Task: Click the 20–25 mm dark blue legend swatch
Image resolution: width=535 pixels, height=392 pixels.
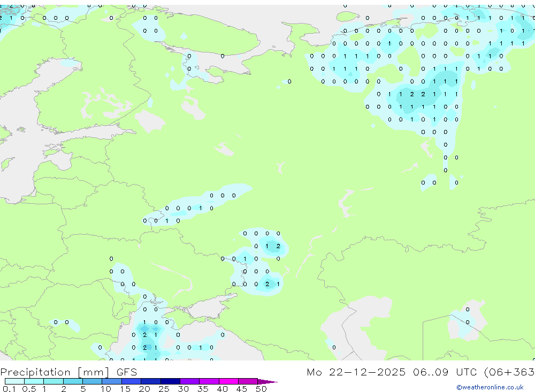Action: click(151, 381)
